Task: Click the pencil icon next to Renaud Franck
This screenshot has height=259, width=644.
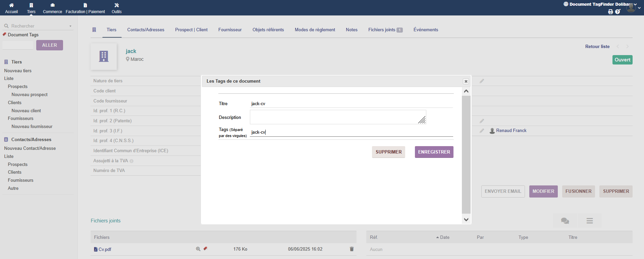Action: pyautogui.click(x=482, y=131)
